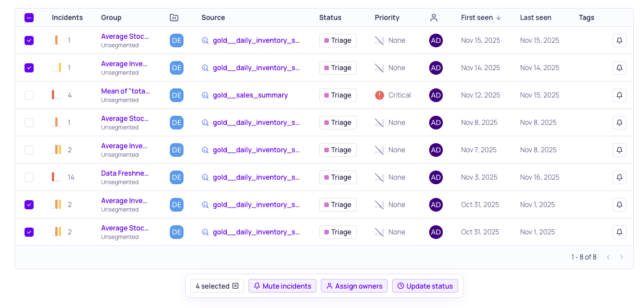
Task: Click None priority icon in Nov 7 row
Action: [x=380, y=149]
